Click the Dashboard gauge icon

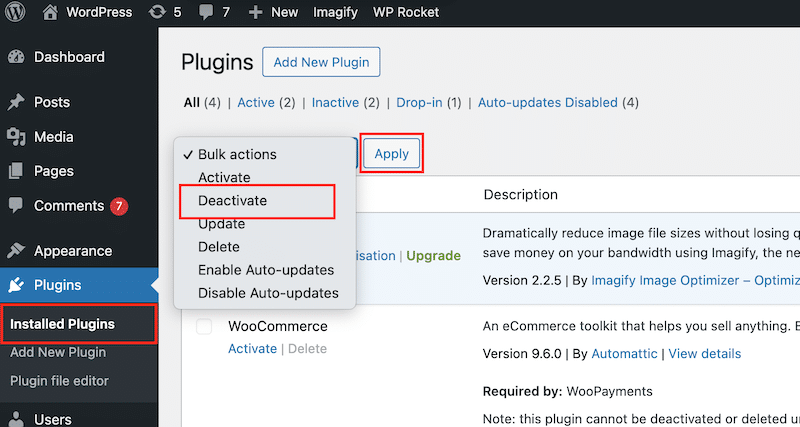click(16, 57)
